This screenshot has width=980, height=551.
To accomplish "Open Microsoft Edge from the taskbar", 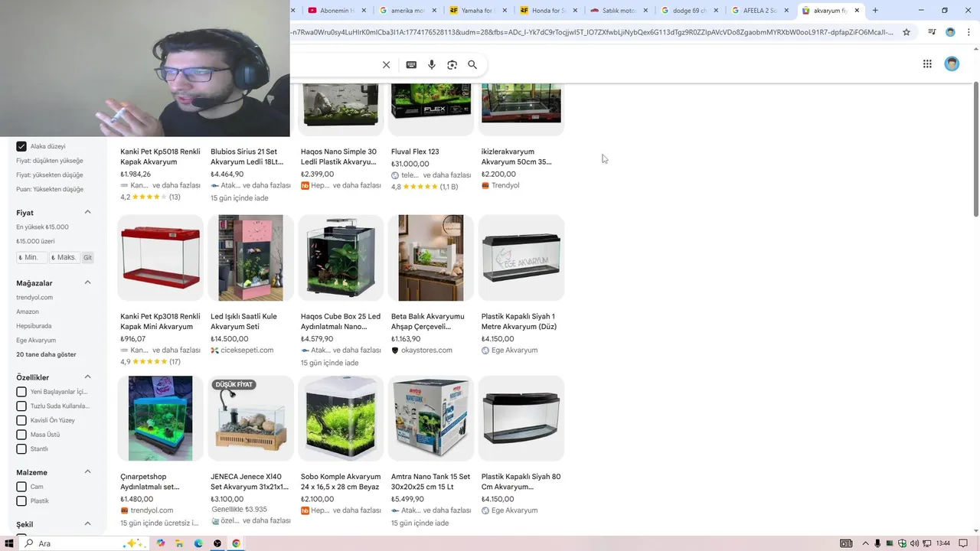I will click(198, 543).
